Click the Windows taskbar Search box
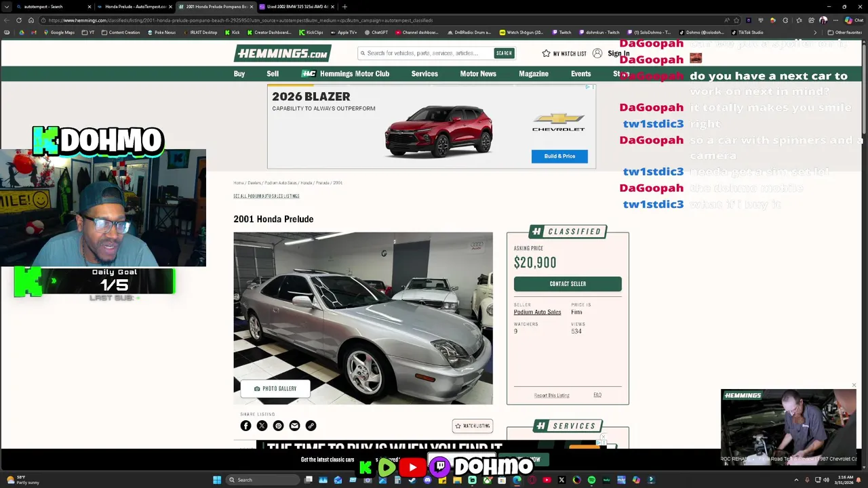This screenshot has width=868, height=488. [x=261, y=480]
